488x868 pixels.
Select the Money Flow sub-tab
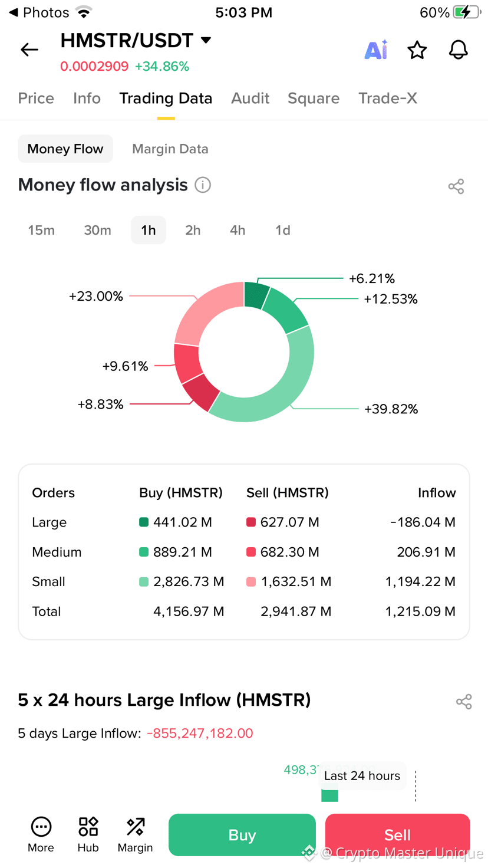pyautogui.click(x=65, y=149)
